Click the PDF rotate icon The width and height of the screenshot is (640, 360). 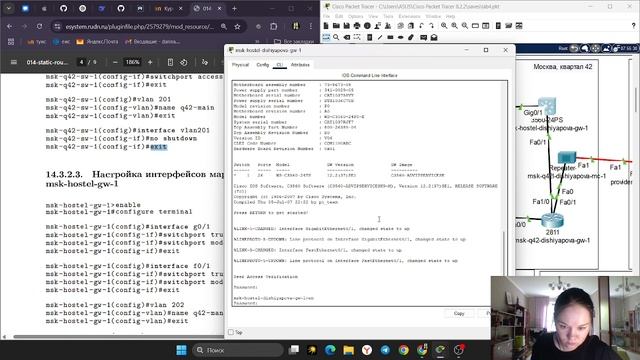click(184, 62)
